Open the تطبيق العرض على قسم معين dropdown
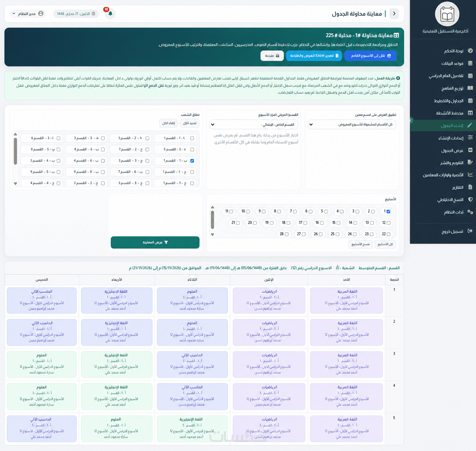Screen dimensions: 476x451 tap(352, 125)
